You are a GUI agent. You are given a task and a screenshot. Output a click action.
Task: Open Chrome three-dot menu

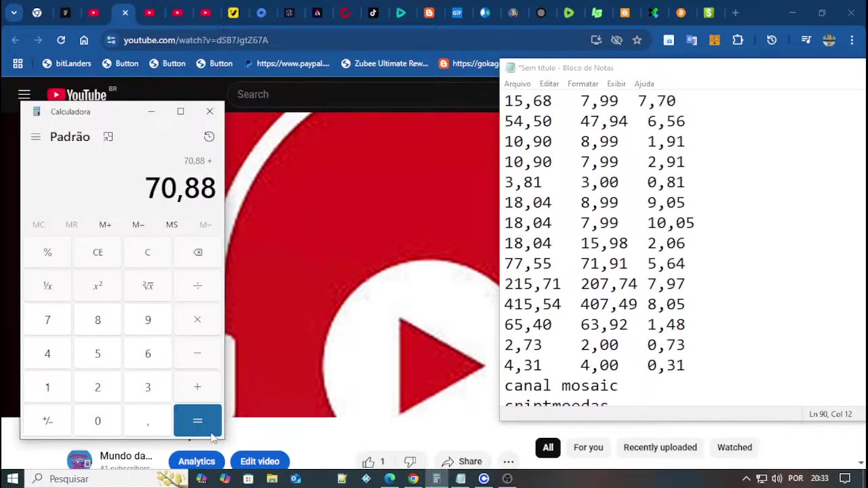pyautogui.click(x=852, y=40)
